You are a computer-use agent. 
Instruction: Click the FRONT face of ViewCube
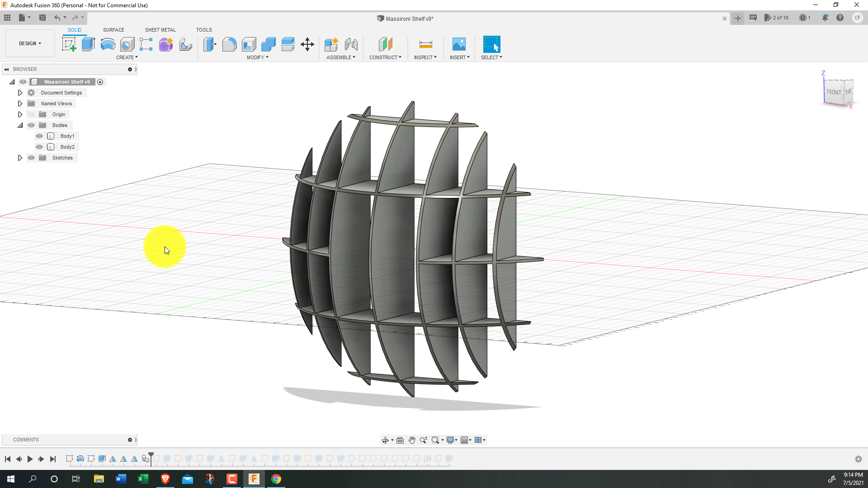click(834, 92)
